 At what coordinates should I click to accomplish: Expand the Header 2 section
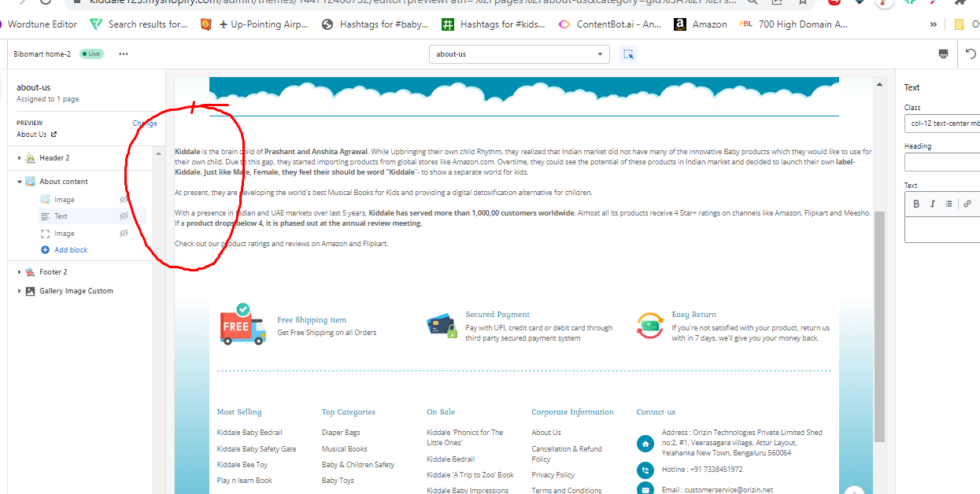20,158
